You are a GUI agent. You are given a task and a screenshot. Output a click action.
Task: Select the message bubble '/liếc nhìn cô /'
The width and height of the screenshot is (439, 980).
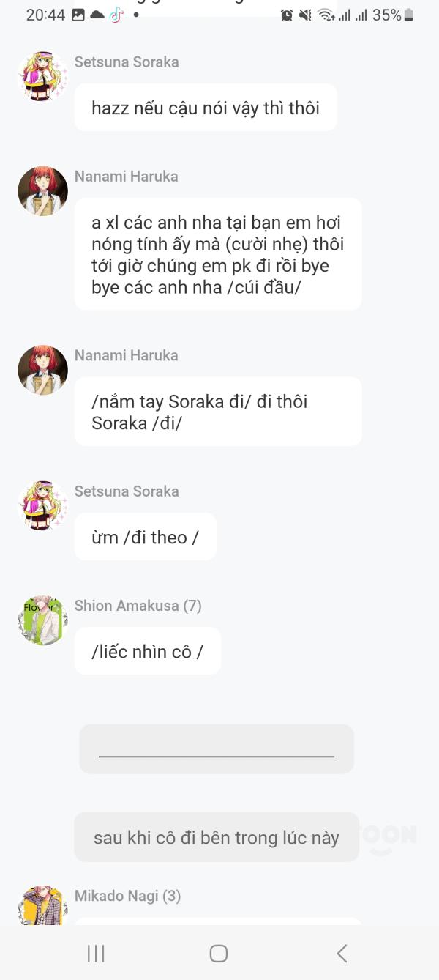point(147,650)
